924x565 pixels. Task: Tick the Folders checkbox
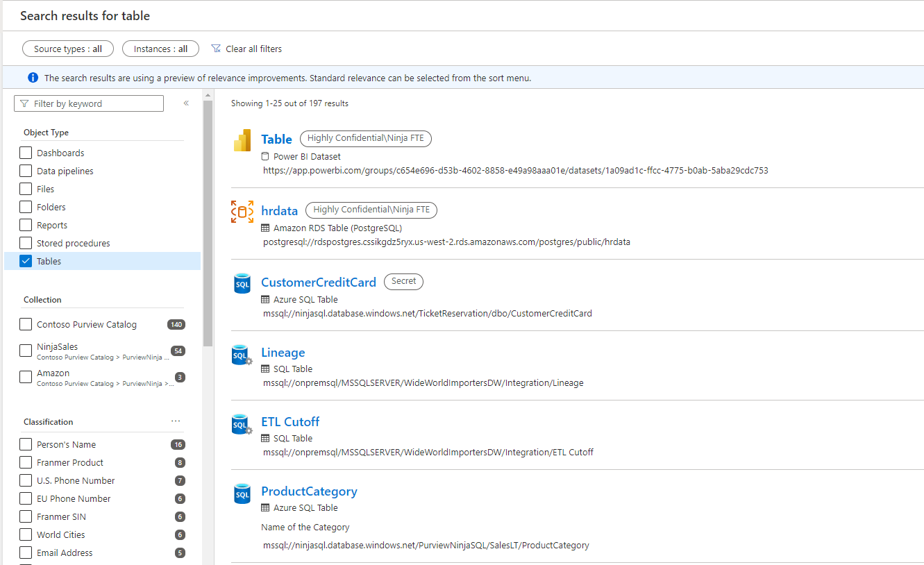(x=26, y=207)
